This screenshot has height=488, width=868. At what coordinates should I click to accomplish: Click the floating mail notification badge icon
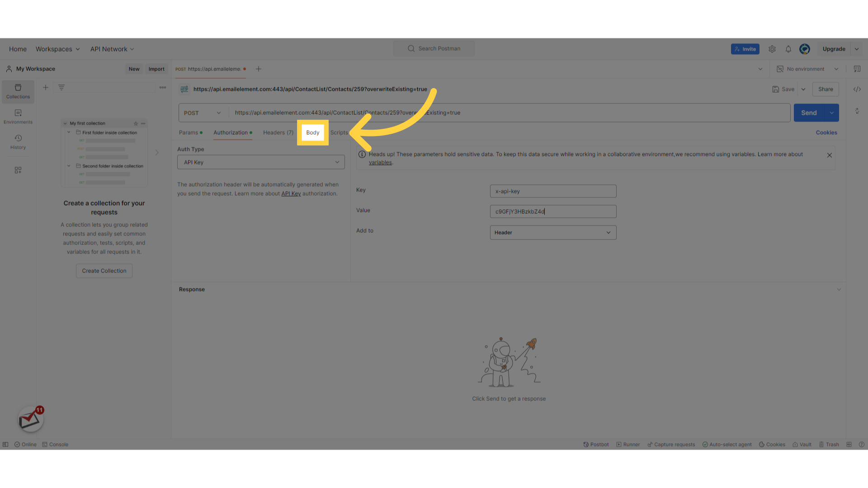click(x=31, y=419)
